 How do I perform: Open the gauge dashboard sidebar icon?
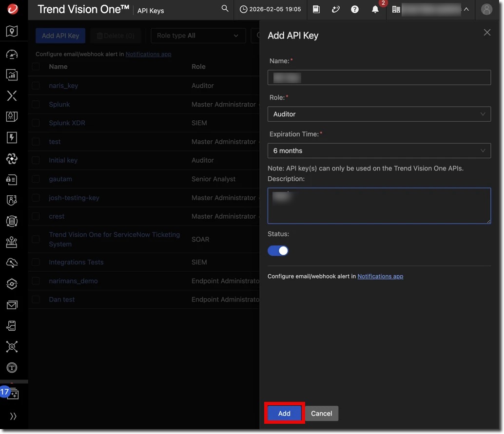[x=12, y=54]
